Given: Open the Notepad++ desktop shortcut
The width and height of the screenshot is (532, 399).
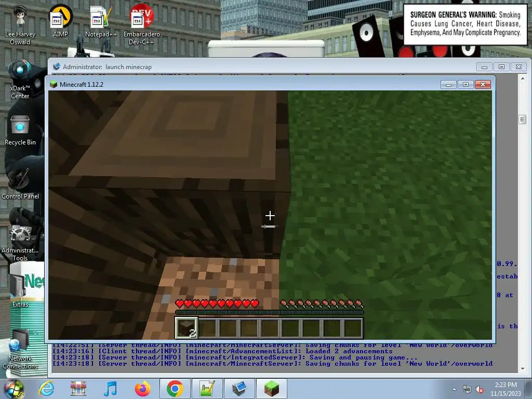Looking at the screenshot, I should pos(101,21).
